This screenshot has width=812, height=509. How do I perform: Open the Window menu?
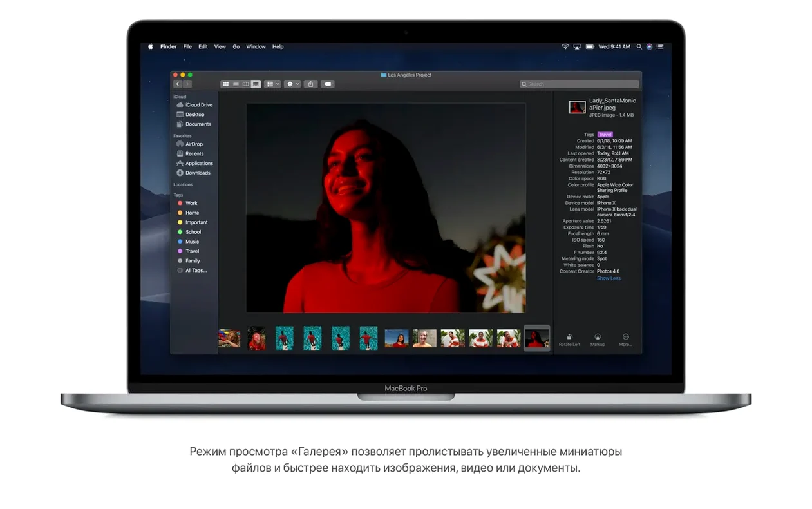tap(256, 46)
